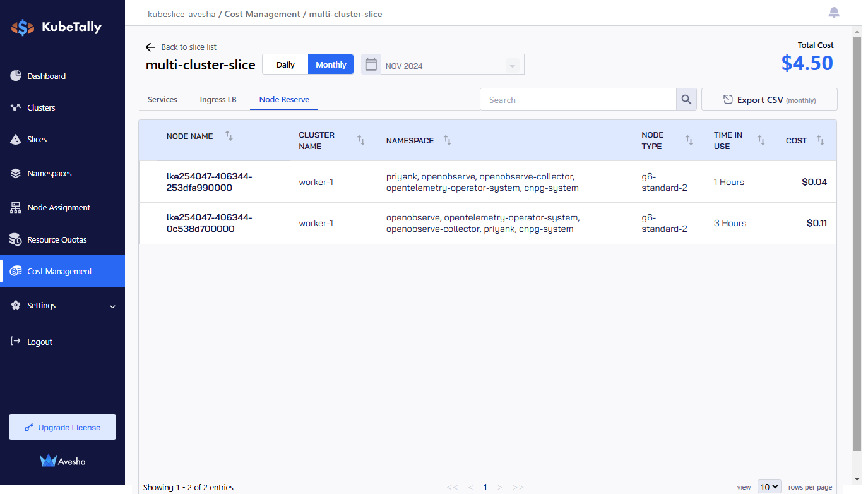Open notifications bell icon

pos(834,13)
